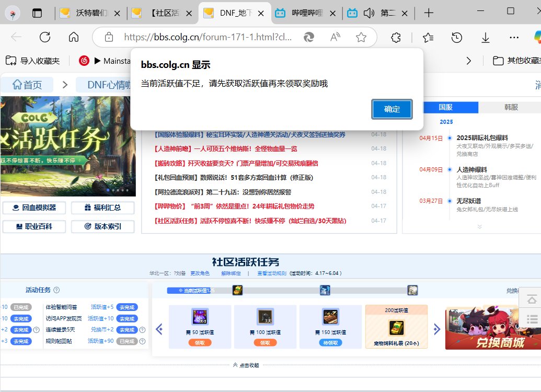The height and width of the screenshot is (392, 541).
Task: Click help icon beside 连续登录5天
Action: pos(142,330)
